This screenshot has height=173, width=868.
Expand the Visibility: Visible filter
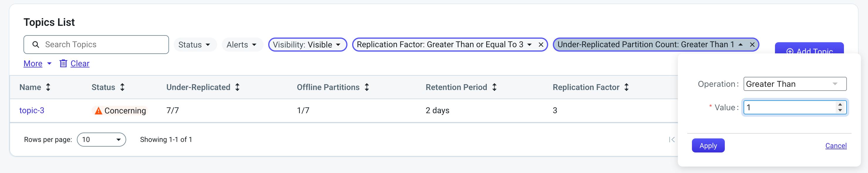coord(308,45)
